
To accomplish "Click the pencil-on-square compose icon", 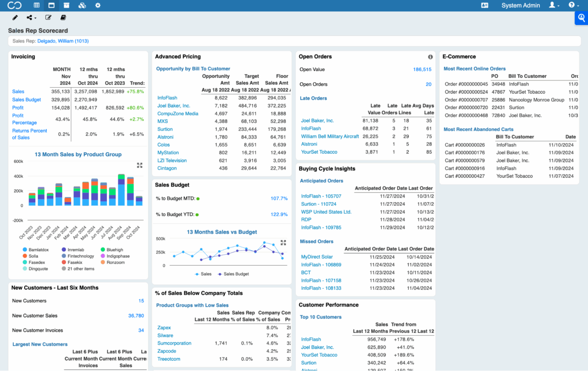I will [48, 18].
